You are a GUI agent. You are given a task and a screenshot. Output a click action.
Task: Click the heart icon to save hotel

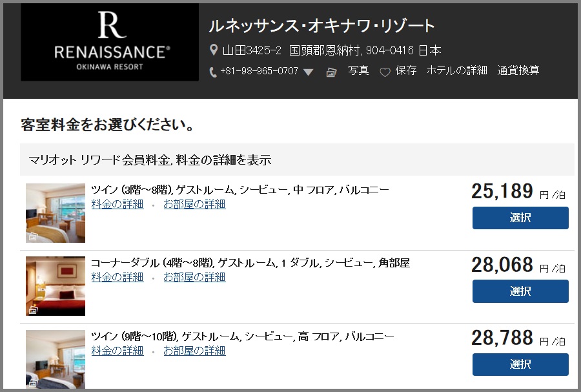(x=385, y=72)
